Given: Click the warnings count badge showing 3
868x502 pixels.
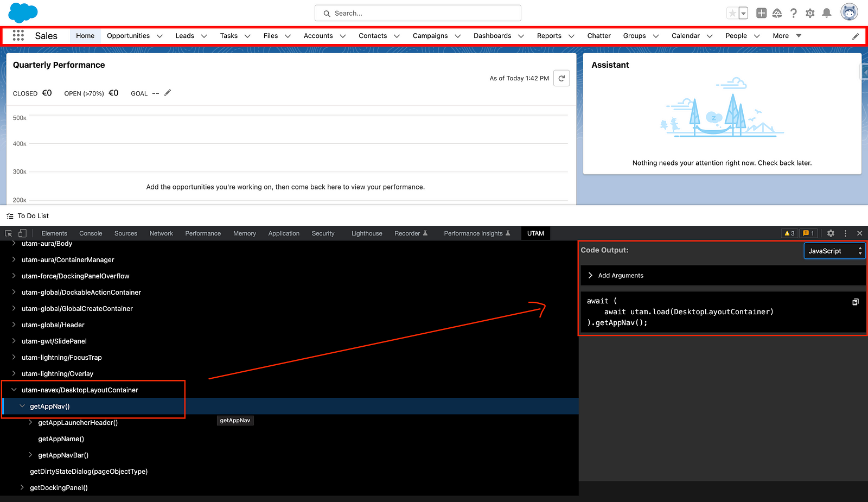Looking at the screenshot, I should click(x=789, y=233).
